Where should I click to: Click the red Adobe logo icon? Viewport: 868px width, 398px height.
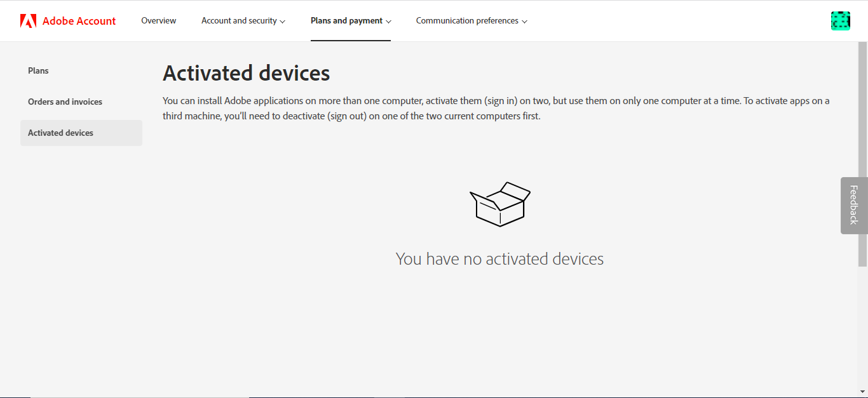pyautogui.click(x=28, y=21)
